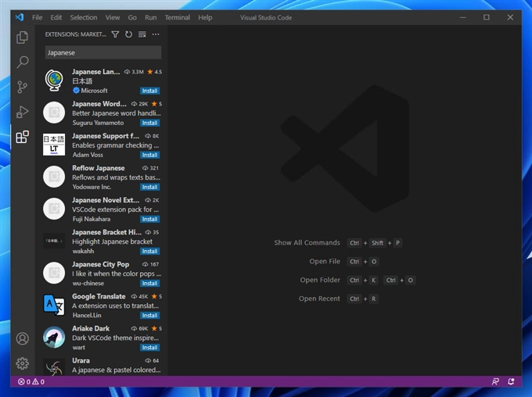
Task: Click the Japanese Word extension title
Action: tap(99, 104)
